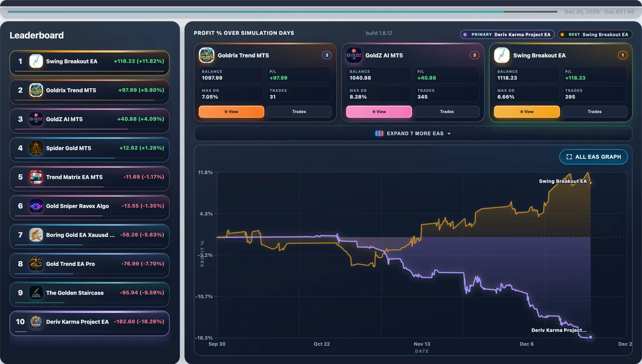Click the 'Nov 13' date axis label
The width and height of the screenshot is (642, 364).
(x=422, y=344)
